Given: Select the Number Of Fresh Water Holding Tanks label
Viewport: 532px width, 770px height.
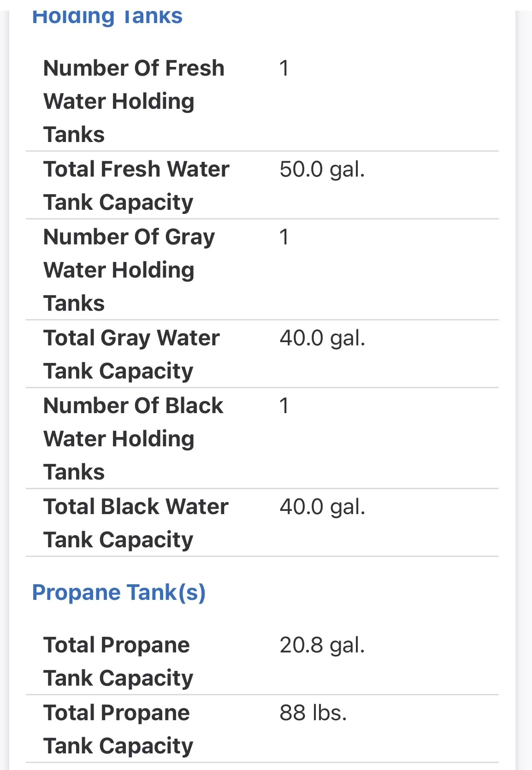Looking at the screenshot, I should click(134, 101).
